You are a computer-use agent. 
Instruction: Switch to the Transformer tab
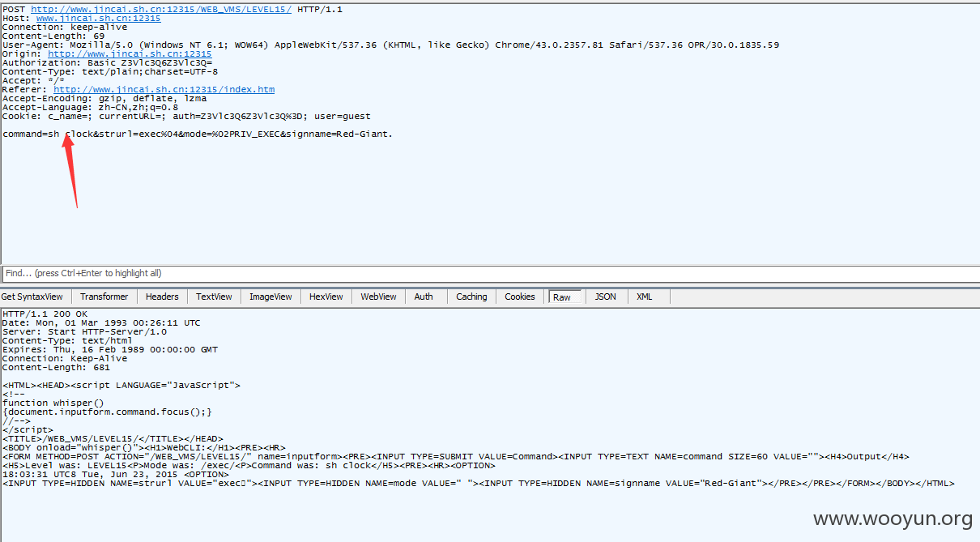[x=104, y=297]
